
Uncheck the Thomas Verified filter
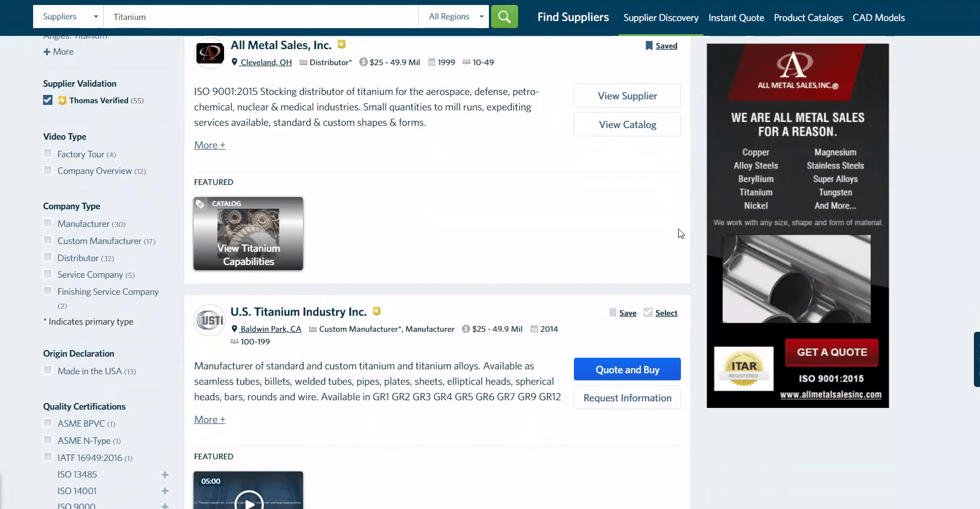point(48,100)
